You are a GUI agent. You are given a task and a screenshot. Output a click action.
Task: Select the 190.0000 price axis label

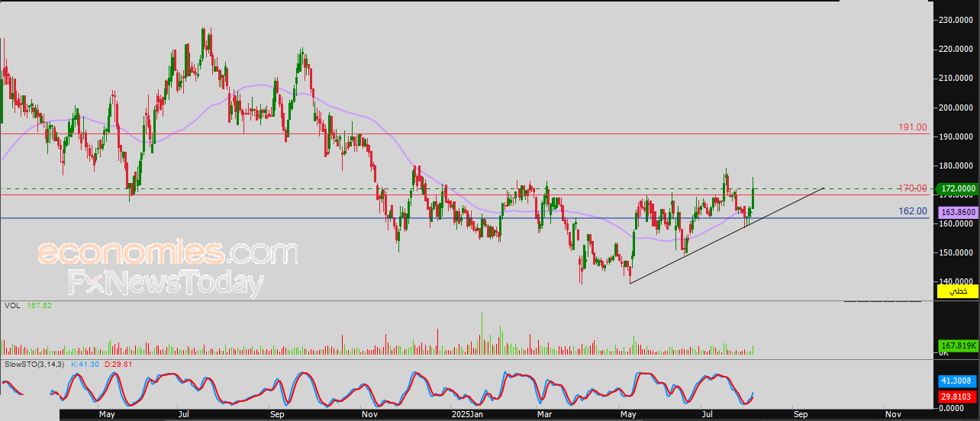click(x=956, y=137)
